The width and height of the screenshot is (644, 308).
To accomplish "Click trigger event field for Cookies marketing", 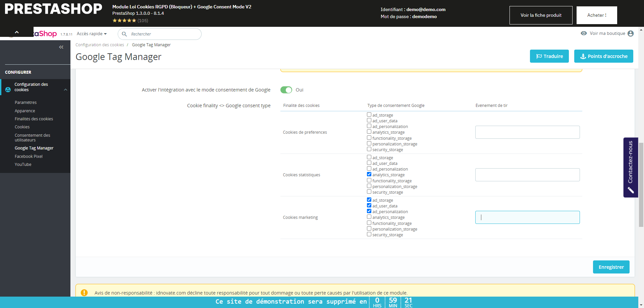I will (528, 217).
